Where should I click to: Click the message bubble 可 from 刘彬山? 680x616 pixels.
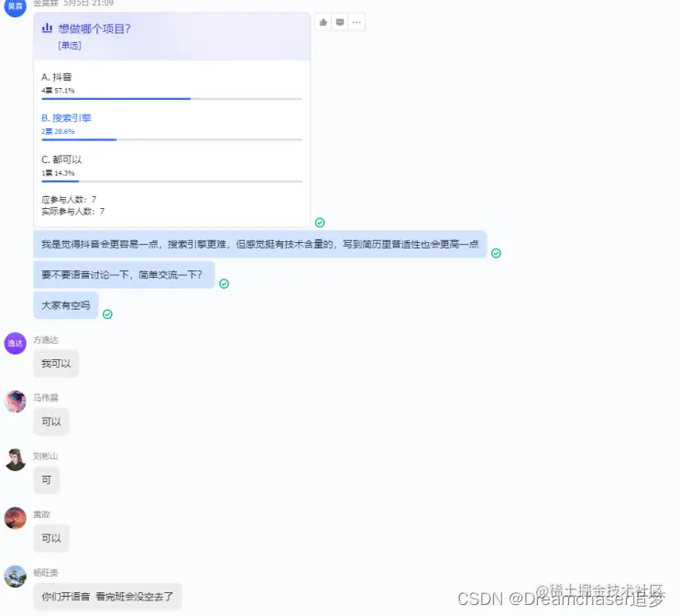coord(47,480)
